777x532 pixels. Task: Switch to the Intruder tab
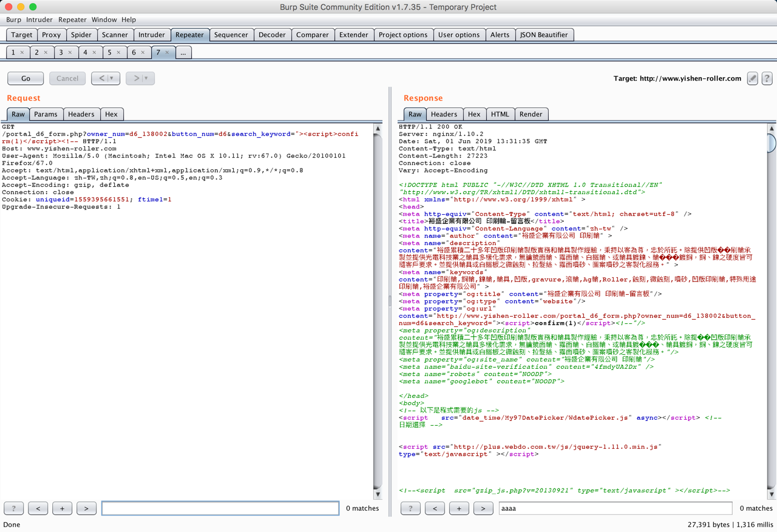pos(152,35)
